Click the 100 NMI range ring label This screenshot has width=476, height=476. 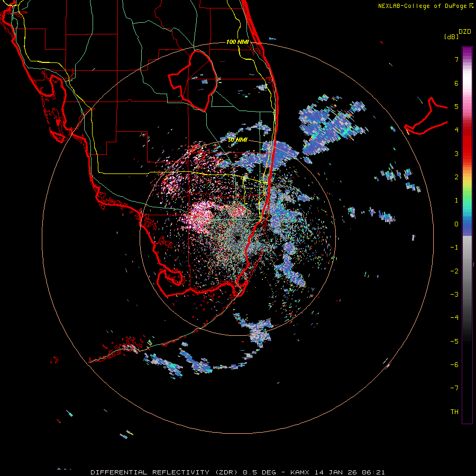pyautogui.click(x=237, y=42)
